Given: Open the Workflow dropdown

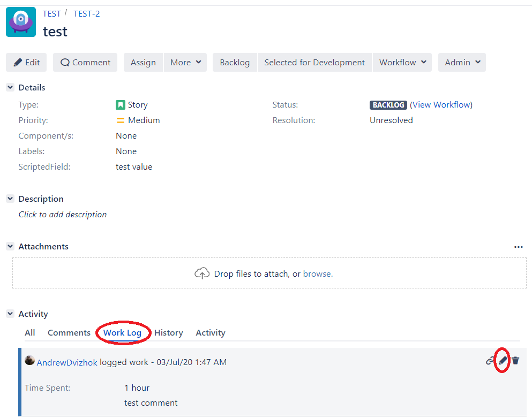Looking at the screenshot, I should (402, 63).
